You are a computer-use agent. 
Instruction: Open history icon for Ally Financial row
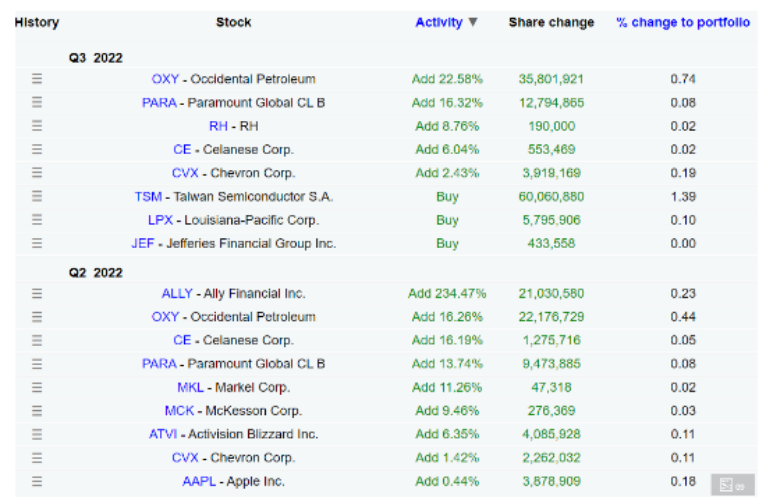(37, 293)
